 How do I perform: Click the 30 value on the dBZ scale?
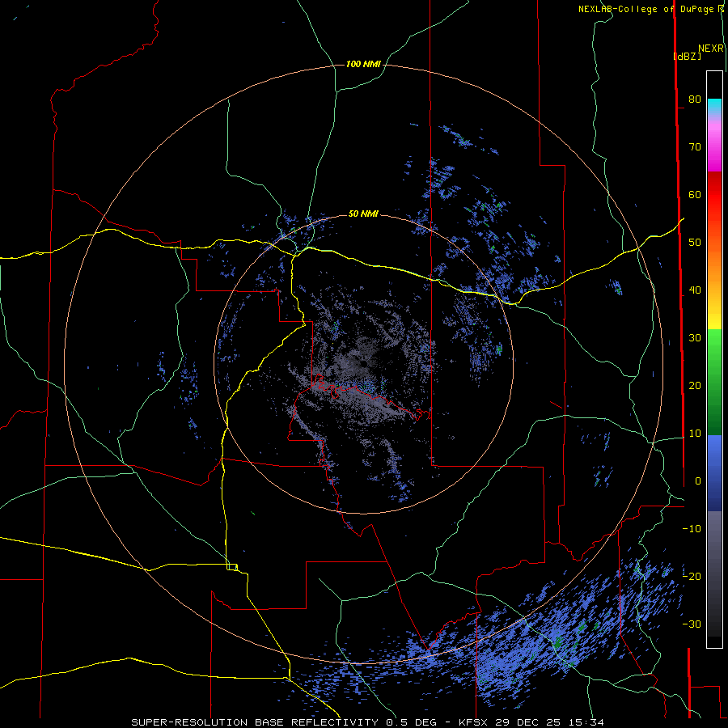(x=695, y=338)
